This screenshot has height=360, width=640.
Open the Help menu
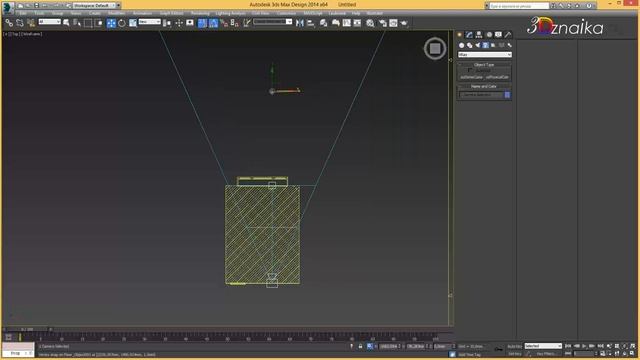356,13
